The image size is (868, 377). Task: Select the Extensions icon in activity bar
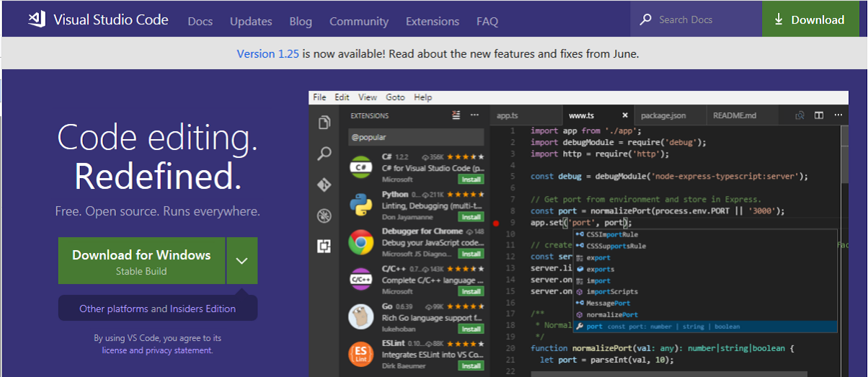(x=324, y=247)
